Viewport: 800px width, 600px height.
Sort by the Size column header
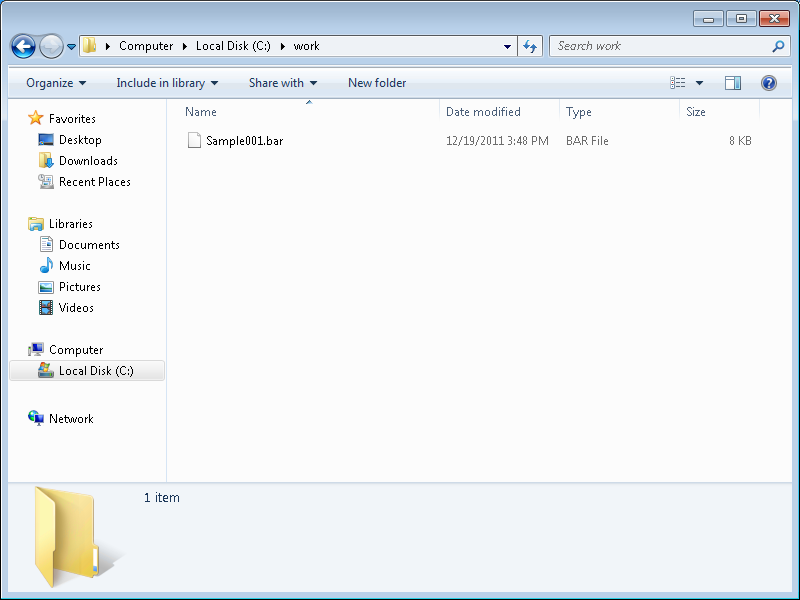tap(696, 112)
